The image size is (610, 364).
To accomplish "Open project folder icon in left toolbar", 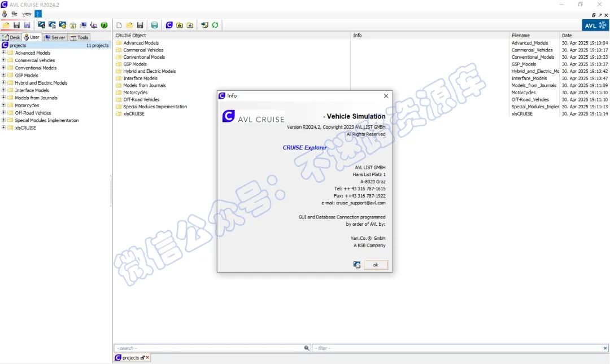I will point(6,25).
